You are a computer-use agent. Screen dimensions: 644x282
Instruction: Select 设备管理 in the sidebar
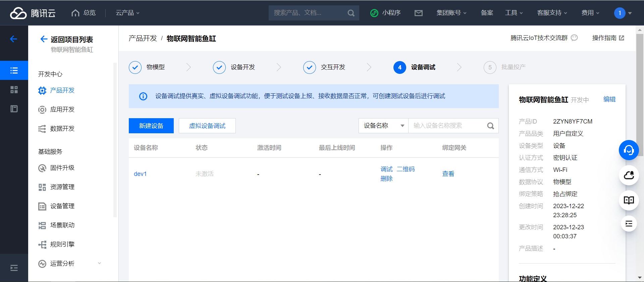62,206
